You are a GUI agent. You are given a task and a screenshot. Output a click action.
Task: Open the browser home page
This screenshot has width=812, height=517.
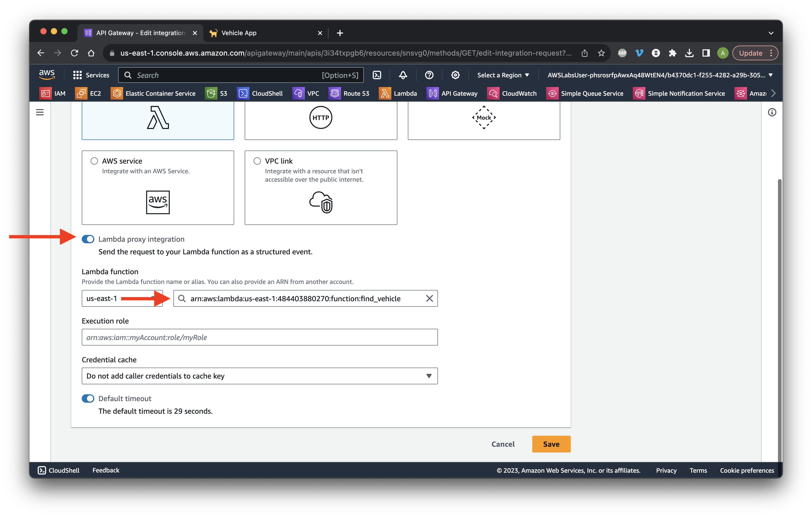pyautogui.click(x=91, y=53)
